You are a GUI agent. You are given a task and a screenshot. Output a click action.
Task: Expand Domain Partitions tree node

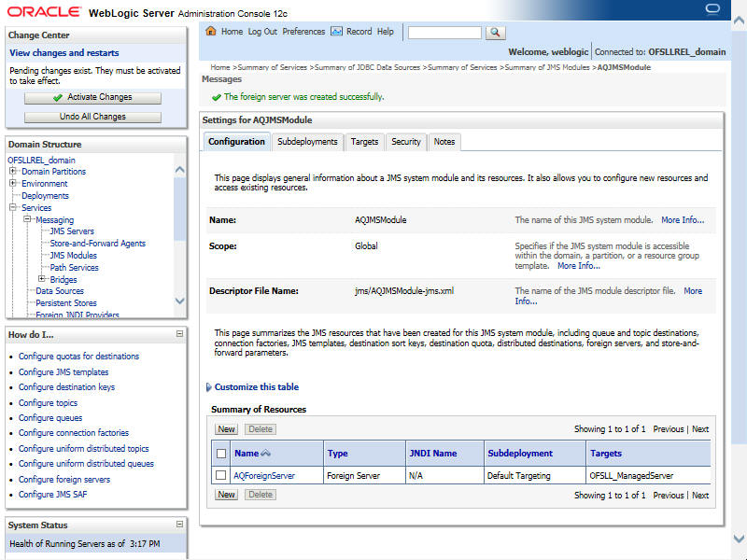[13, 171]
